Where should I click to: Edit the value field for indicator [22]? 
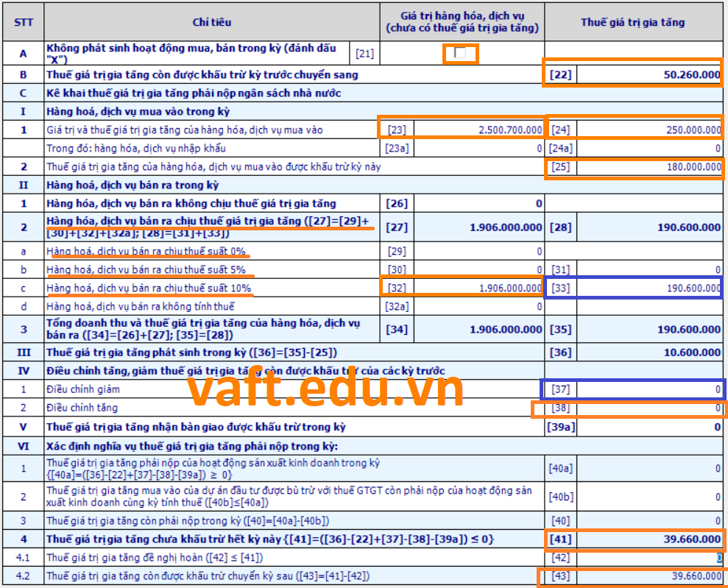649,75
